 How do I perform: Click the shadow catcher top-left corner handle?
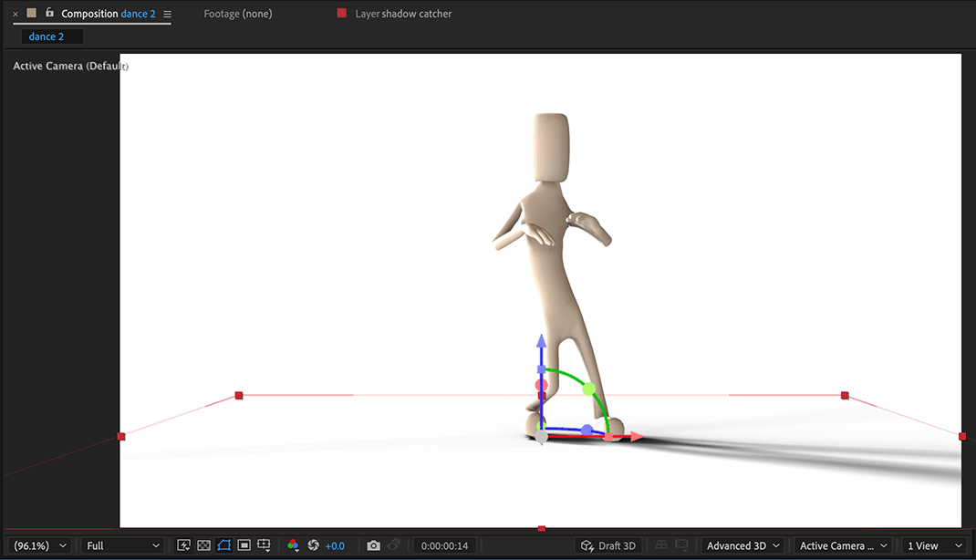[x=239, y=396]
